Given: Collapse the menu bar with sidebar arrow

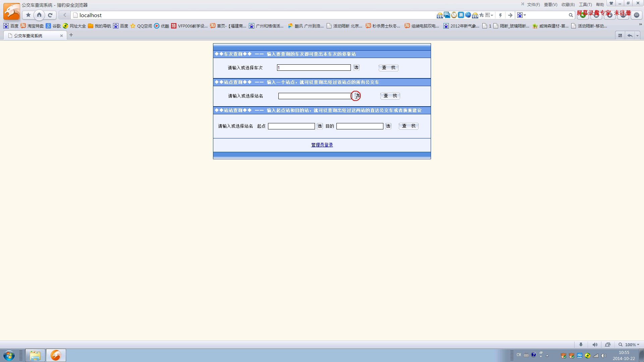Looking at the screenshot, I should (x=522, y=4).
